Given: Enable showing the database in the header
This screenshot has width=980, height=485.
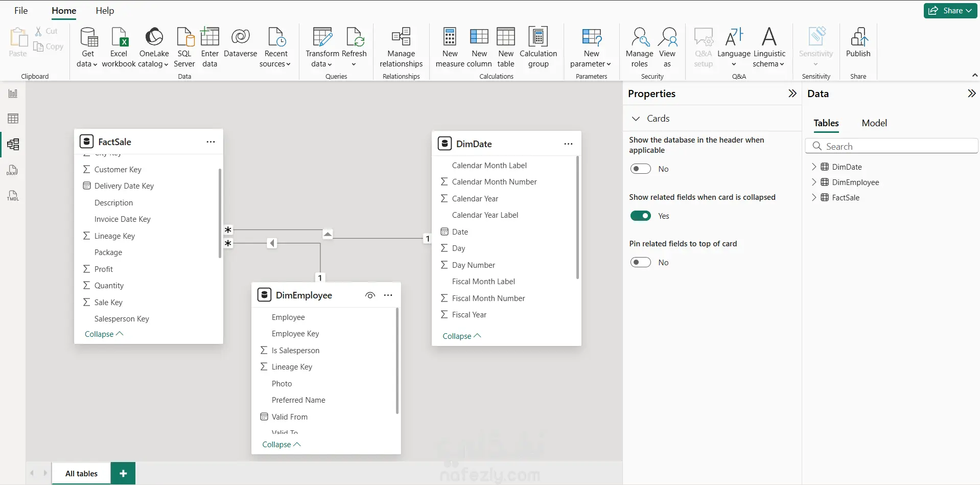Looking at the screenshot, I should (641, 169).
